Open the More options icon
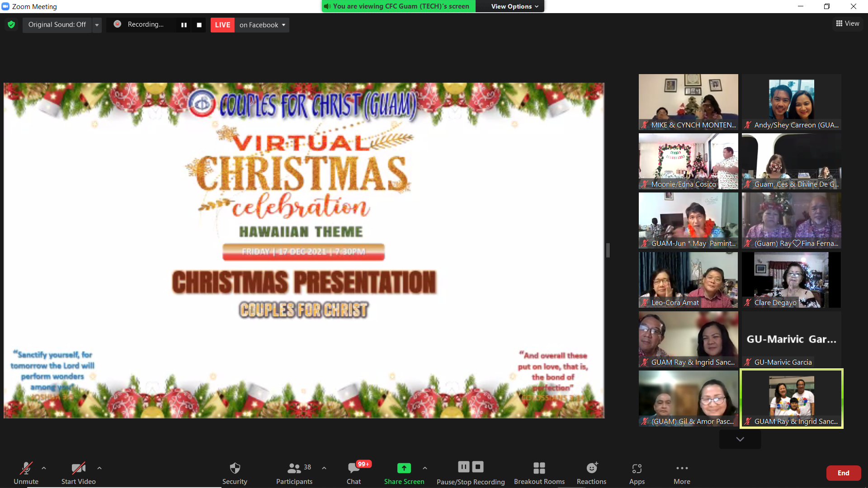Image resolution: width=868 pixels, height=488 pixels. coord(682,468)
